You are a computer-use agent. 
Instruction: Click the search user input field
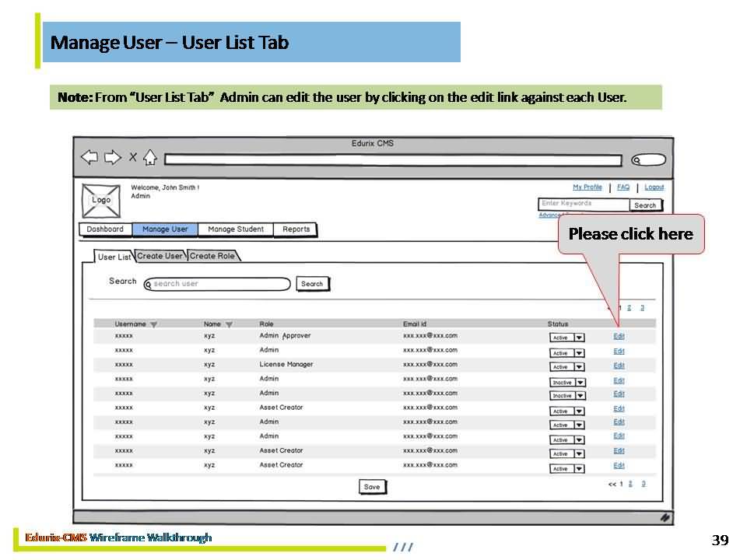click(220, 284)
